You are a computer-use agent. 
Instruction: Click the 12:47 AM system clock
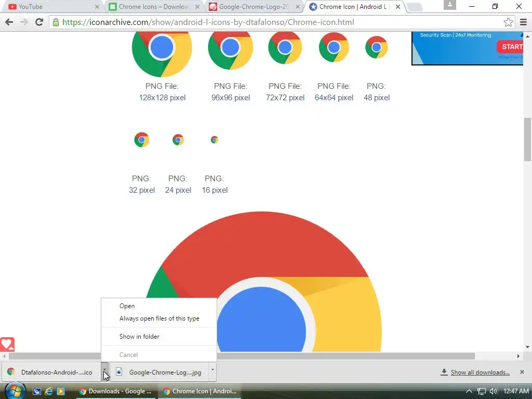point(516,391)
